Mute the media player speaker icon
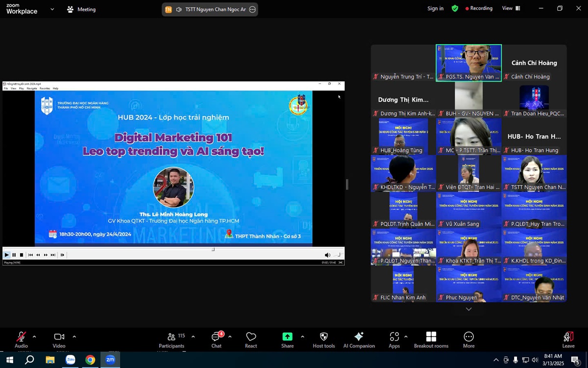The width and height of the screenshot is (588, 368). [x=327, y=255]
